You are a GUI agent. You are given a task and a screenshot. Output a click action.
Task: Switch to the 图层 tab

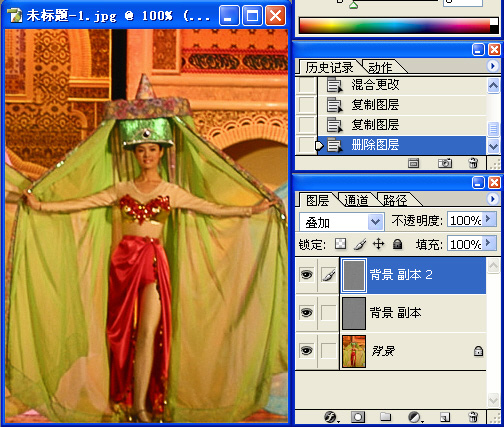tap(317, 200)
